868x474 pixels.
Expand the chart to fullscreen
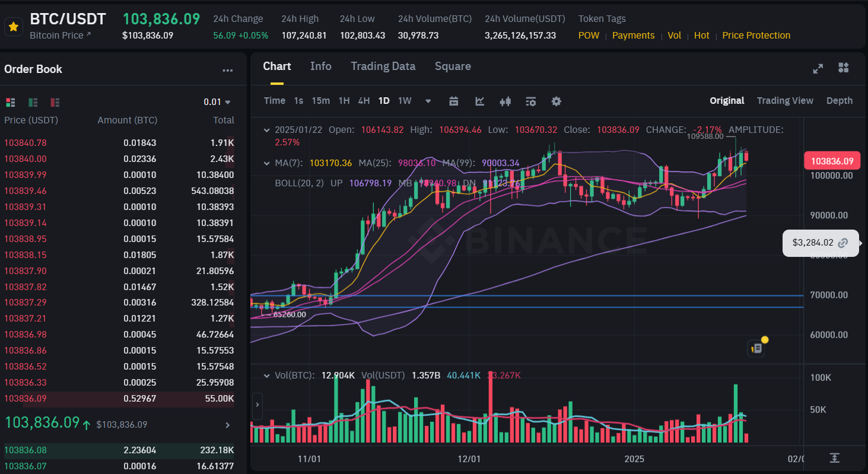818,68
